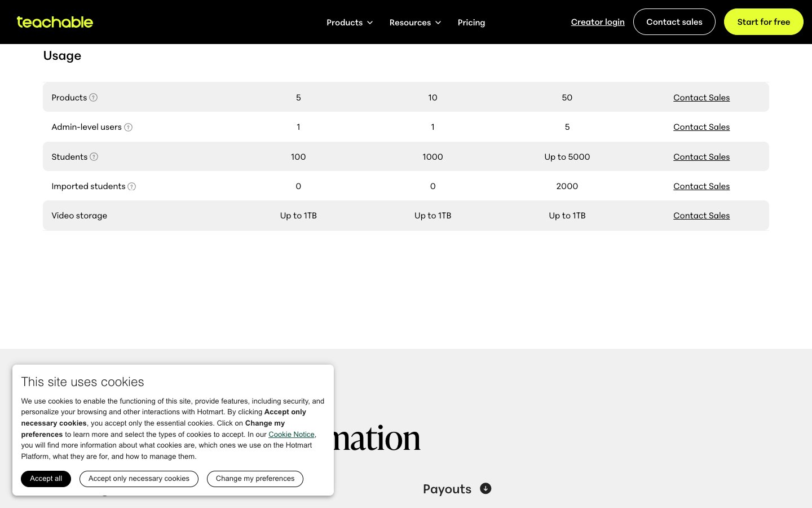Viewport: 812px width, 508px height.
Task: Open Change my preferences for cookies
Action: click(x=255, y=479)
